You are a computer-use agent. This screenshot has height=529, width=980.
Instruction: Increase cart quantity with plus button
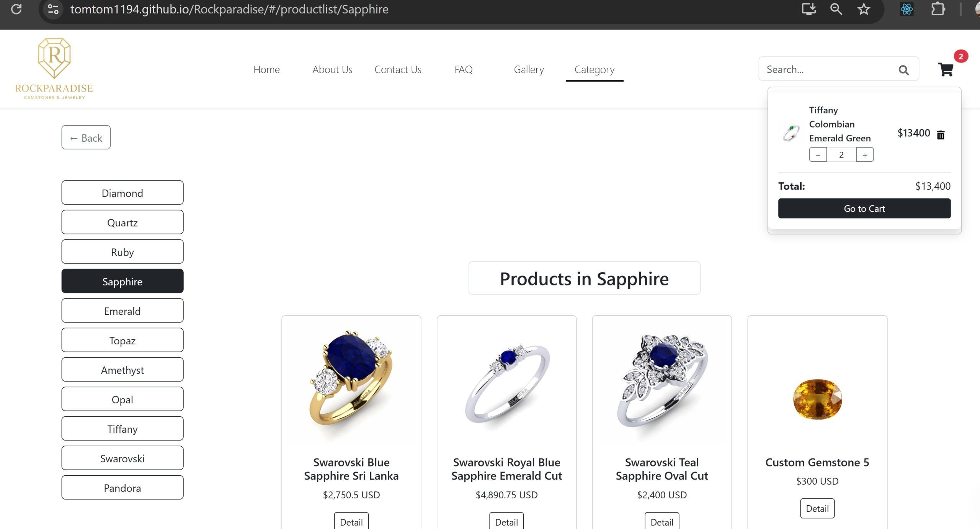pyautogui.click(x=865, y=155)
